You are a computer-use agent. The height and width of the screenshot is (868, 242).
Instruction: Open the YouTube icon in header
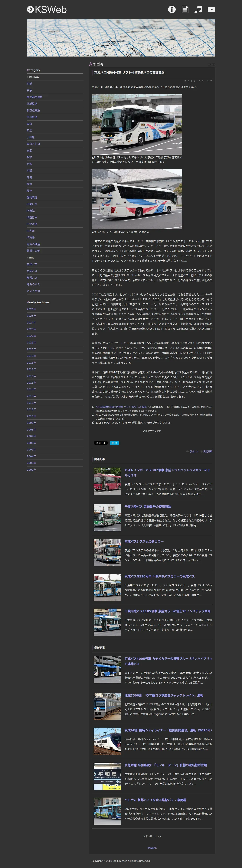pyautogui.click(x=211, y=9)
